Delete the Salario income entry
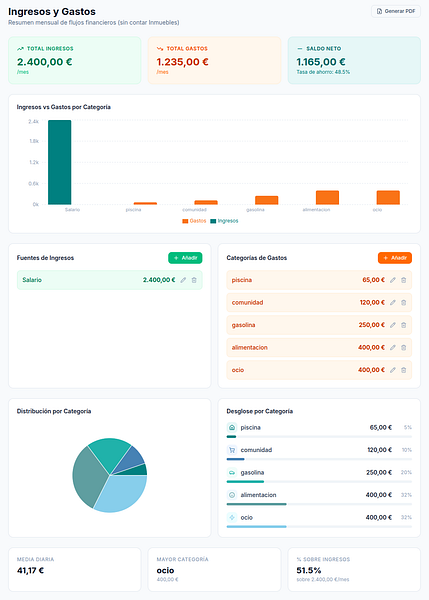The image size is (429, 600). click(x=194, y=280)
